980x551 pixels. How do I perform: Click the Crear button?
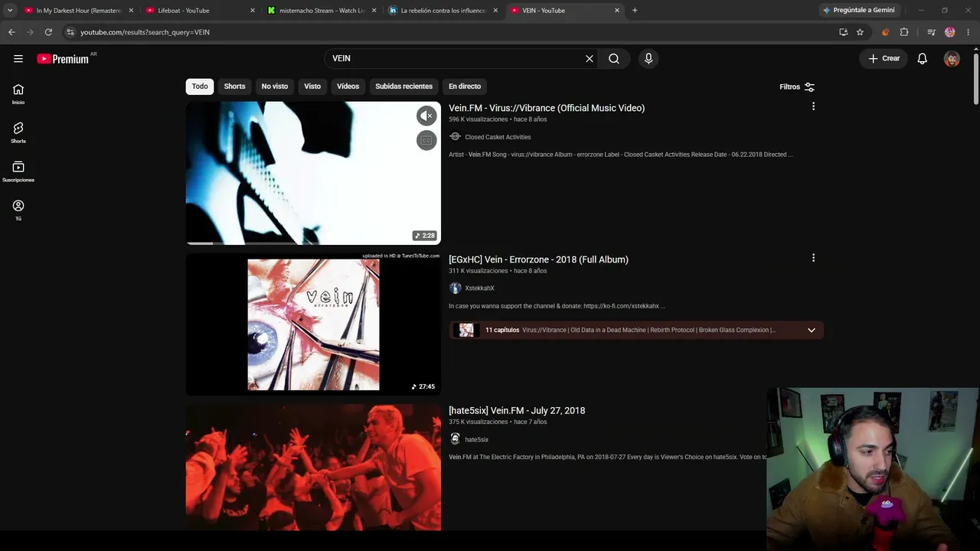click(884, 58)
